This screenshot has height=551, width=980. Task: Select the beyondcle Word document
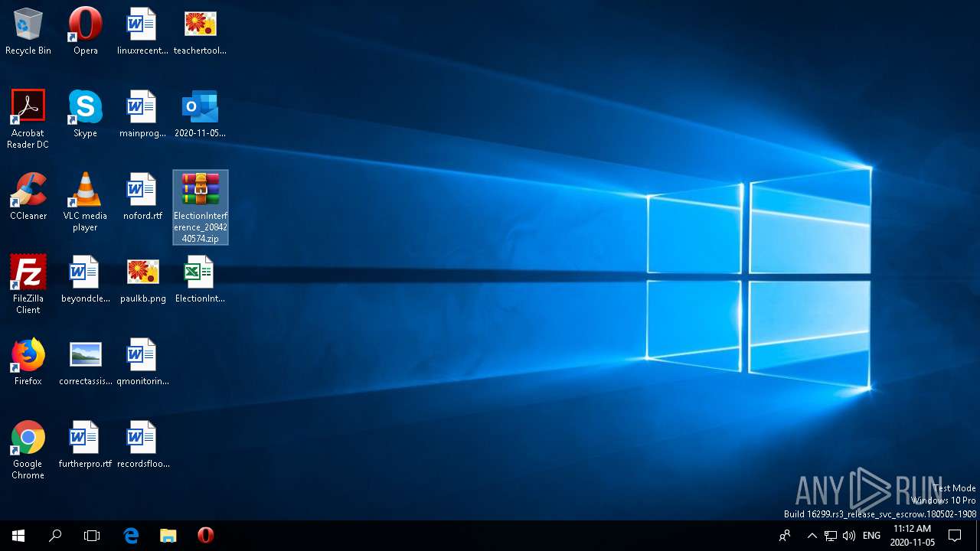coord(85,279)
